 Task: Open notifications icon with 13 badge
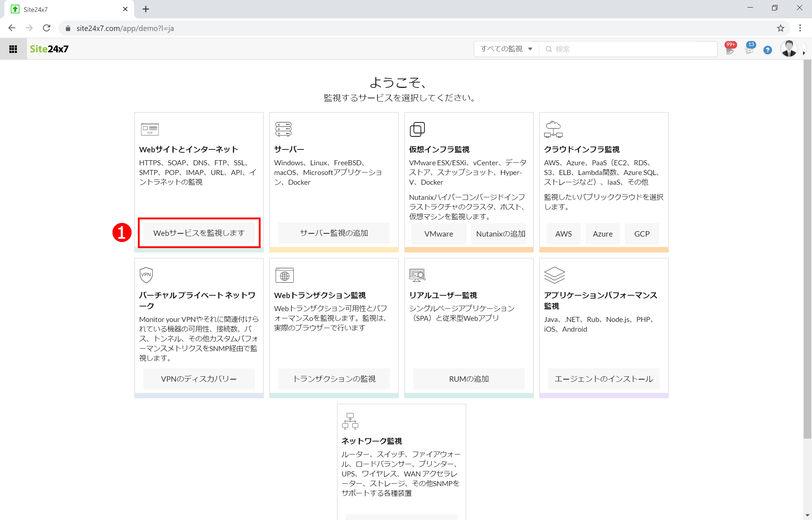pos(750,49)
